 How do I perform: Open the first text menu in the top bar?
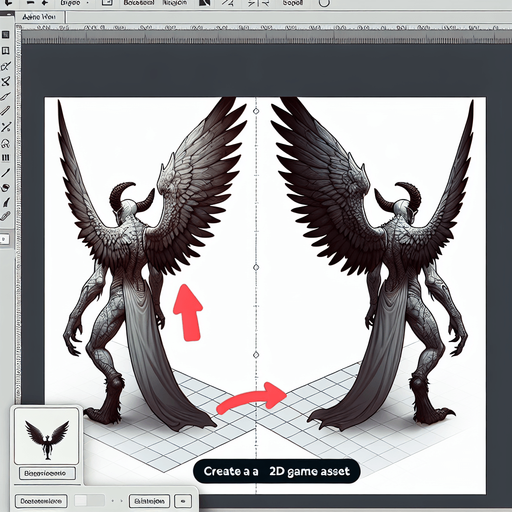tap(70, 3)
